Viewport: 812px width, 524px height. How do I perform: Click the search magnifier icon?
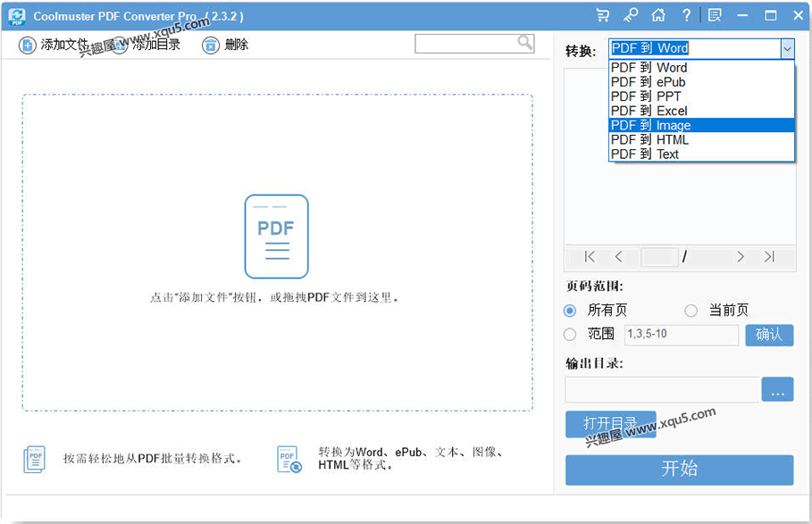525,42
